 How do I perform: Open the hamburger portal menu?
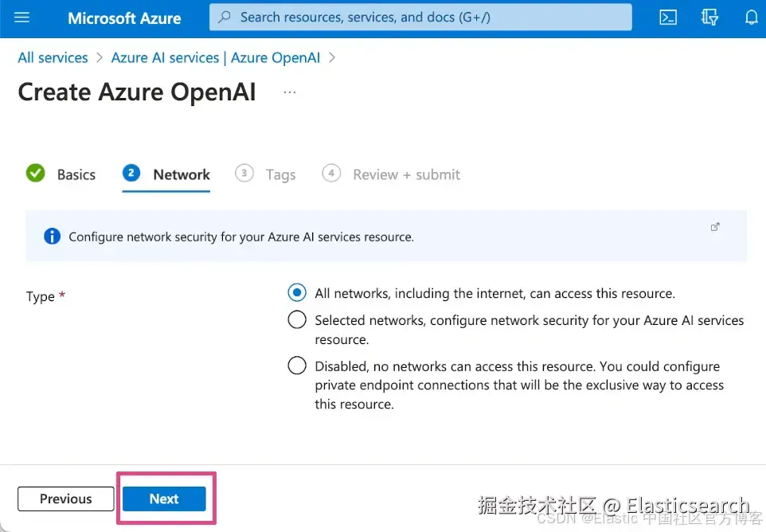point(21,18)
